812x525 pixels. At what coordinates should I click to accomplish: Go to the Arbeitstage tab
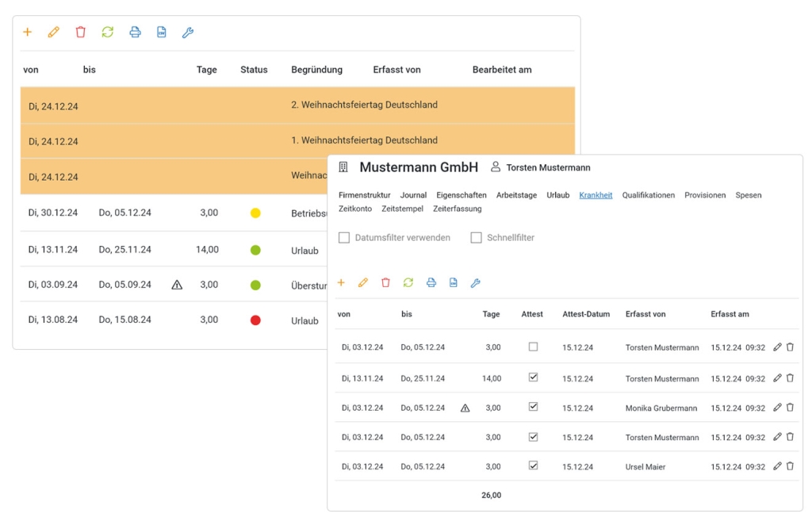coord(516,195)
